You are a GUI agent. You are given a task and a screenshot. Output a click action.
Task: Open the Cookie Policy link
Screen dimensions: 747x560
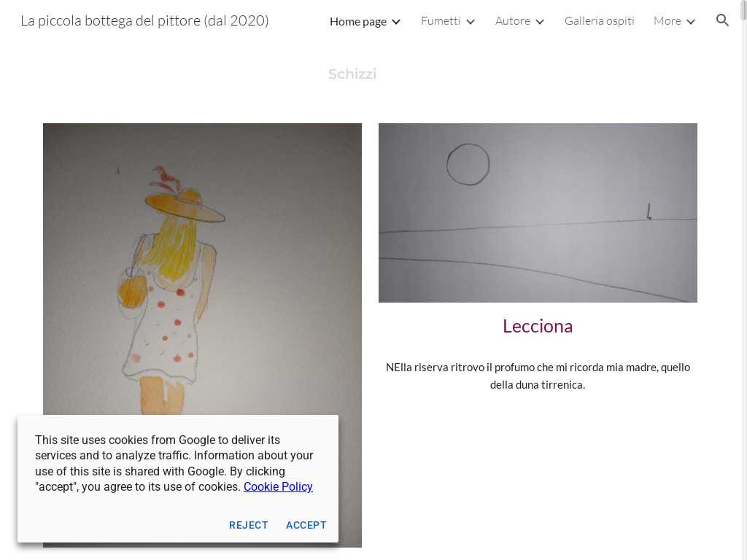[278, 486]
